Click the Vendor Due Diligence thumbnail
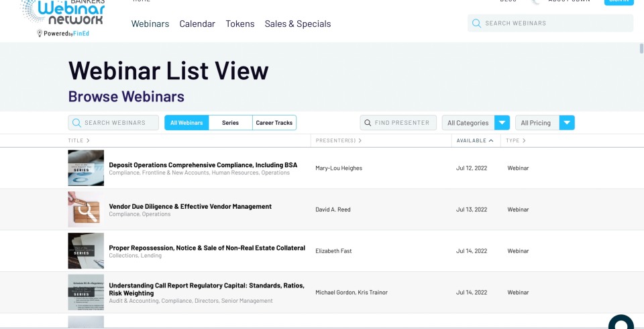This screenshot has width=644, height=329. [86, 209]
